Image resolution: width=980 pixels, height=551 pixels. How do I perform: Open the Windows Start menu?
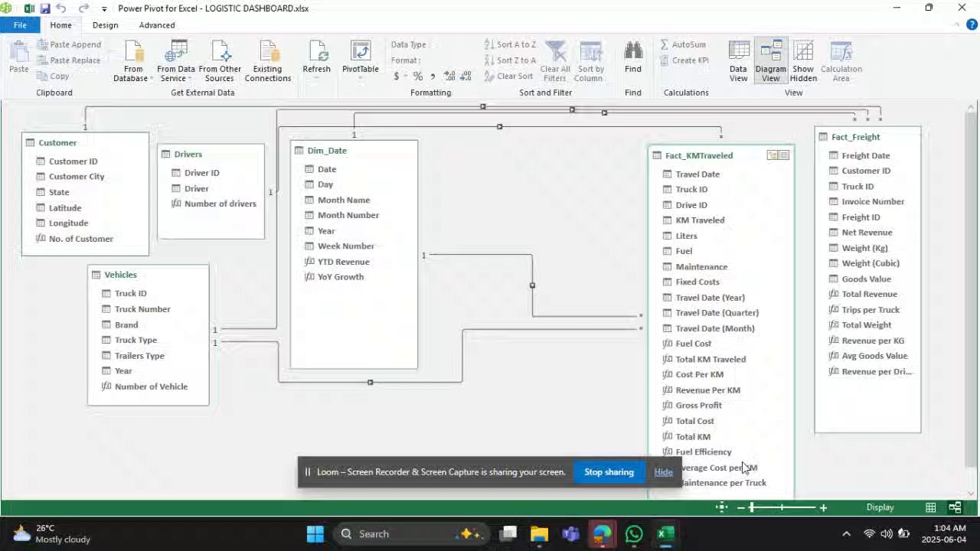click(315, 534)
